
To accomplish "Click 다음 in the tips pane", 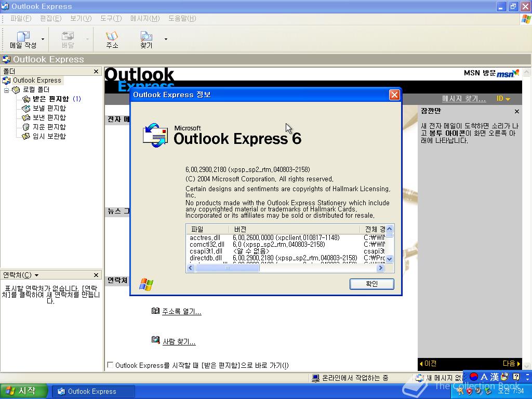I will click(511, 363).
